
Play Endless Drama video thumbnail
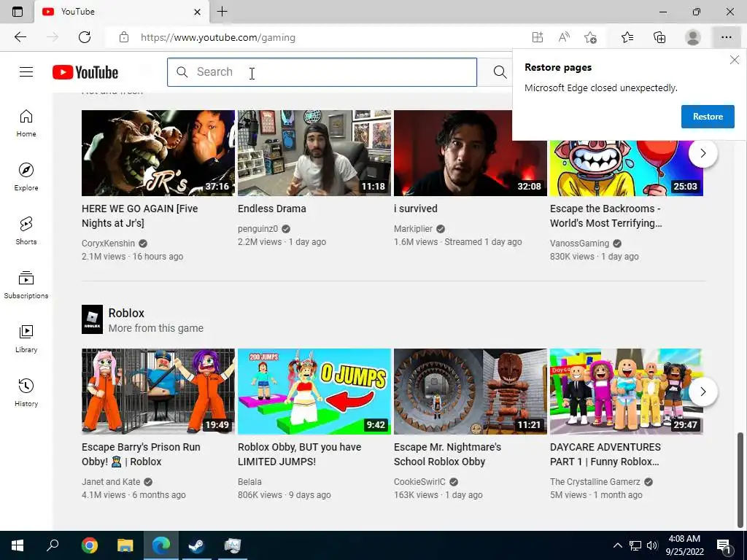click(314, 153)
